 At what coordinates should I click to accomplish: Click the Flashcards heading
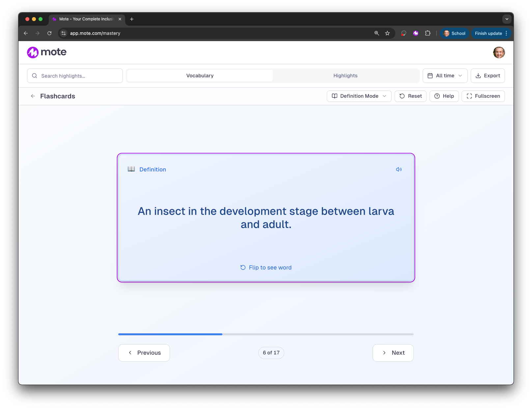(58, 96)
